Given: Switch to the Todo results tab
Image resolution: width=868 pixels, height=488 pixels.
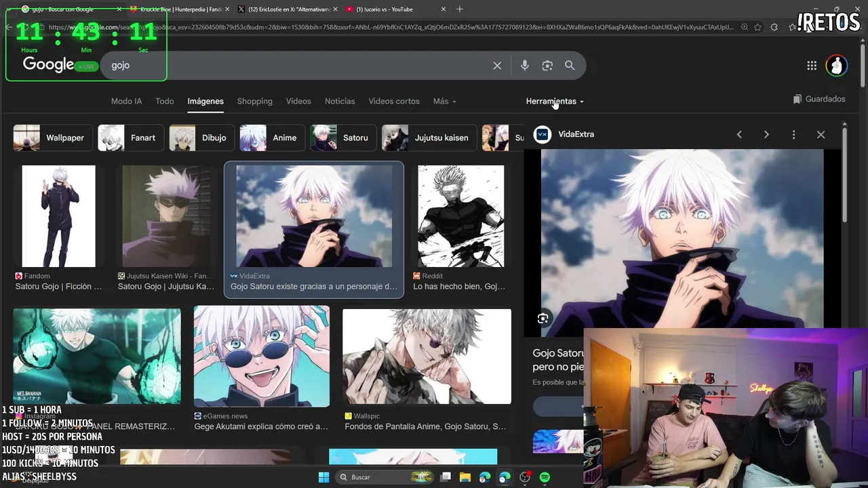Looking at the screenshot, I should click(165, 101).
